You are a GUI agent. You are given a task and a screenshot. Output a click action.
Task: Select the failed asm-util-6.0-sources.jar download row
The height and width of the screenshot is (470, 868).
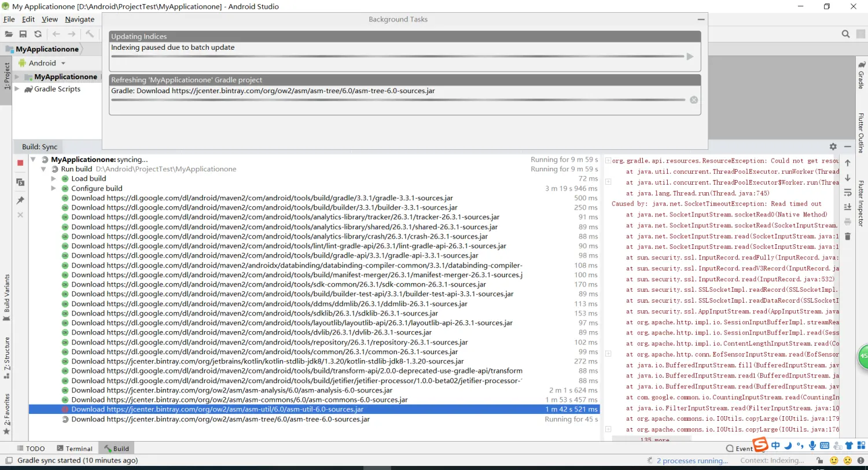[314, 409]
